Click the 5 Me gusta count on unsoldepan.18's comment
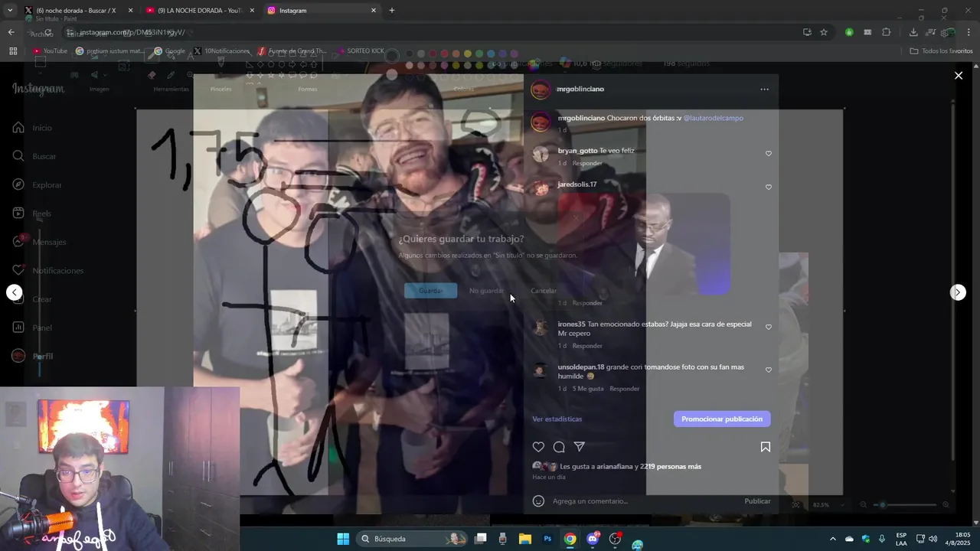This screenshot has width=980, height=551. [x=588, y=389]
